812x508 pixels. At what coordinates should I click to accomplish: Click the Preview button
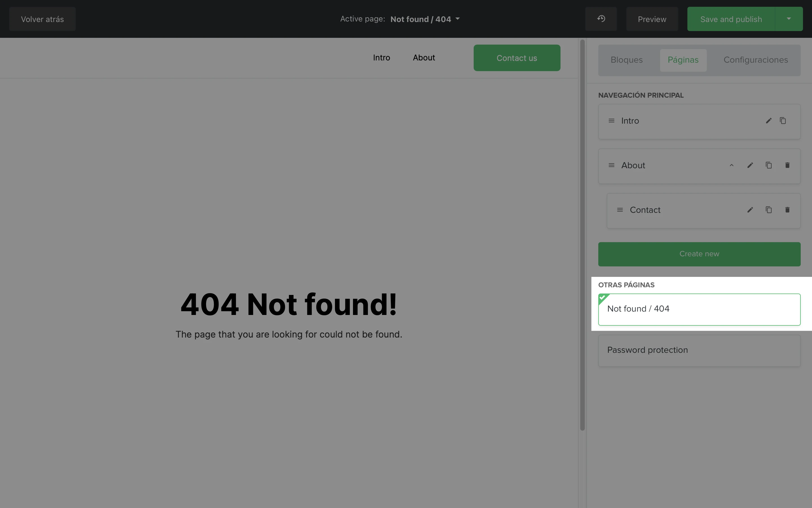pyautogui.click(x=652, y=19)
